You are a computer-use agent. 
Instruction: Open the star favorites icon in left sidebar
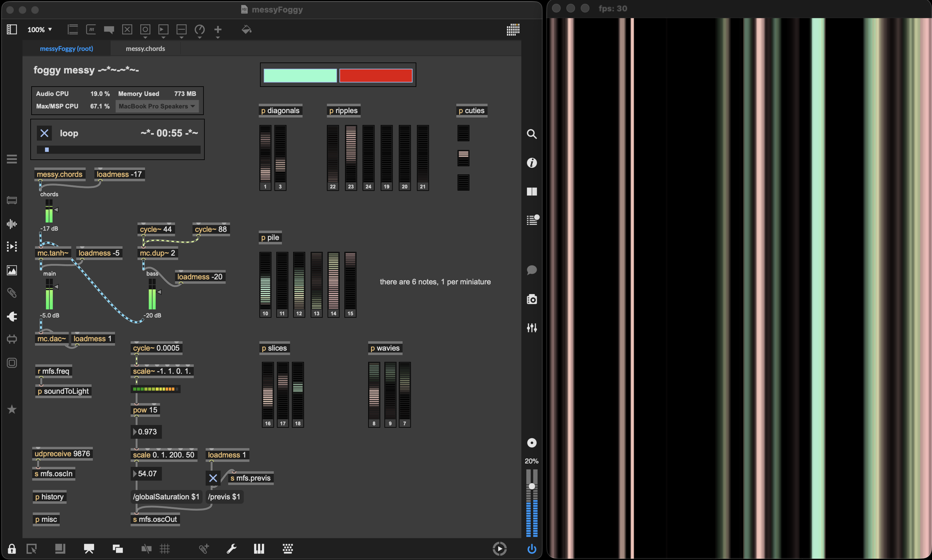pos(12,410)
